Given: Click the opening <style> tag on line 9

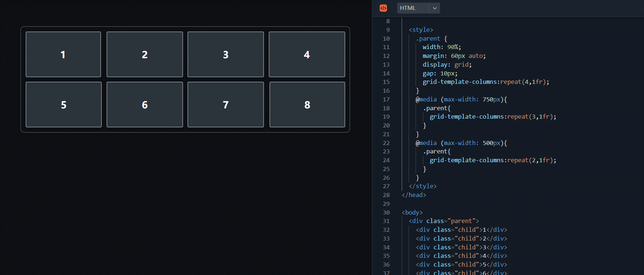Looking at the screenshot, I should (x=421, y=30).
